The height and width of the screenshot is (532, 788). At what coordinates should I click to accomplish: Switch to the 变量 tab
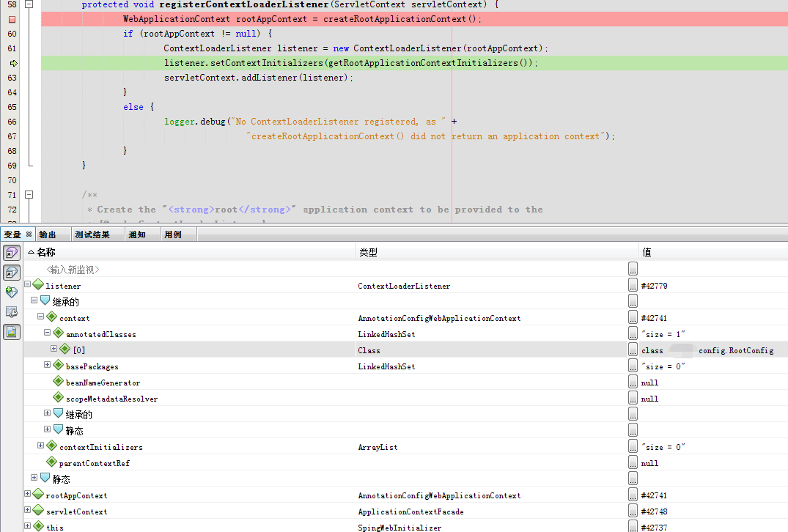point(12,234)
